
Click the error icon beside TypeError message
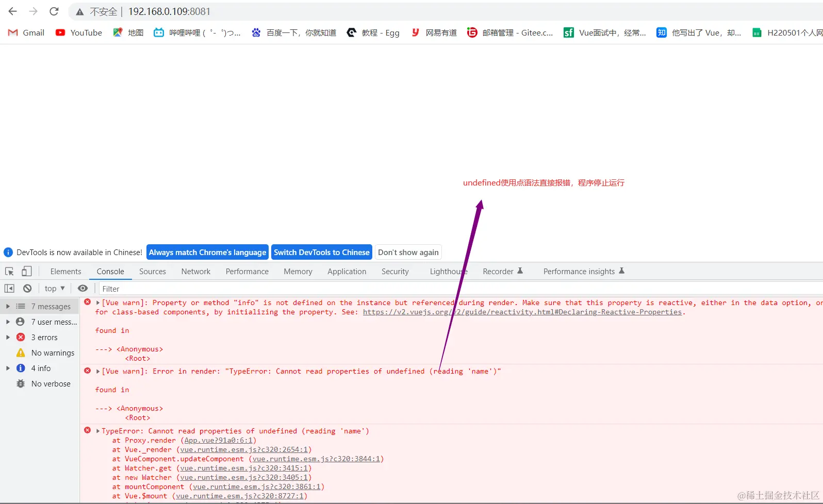(88, 430)
